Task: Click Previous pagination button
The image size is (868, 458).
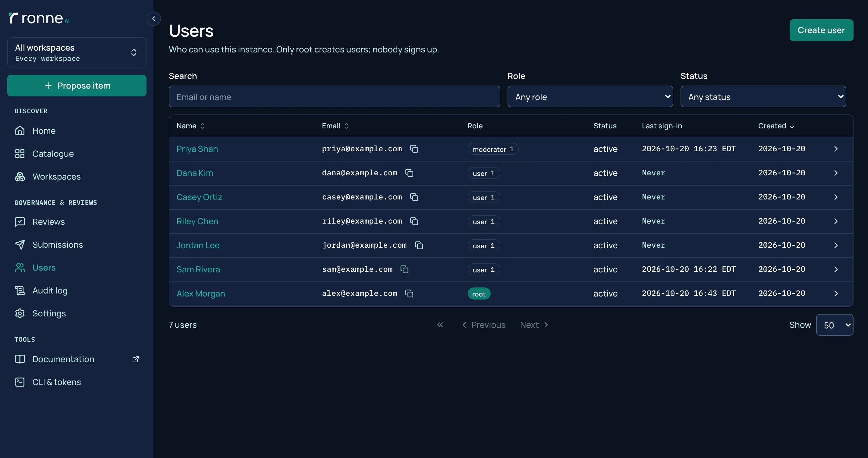Action: (483, 325)
